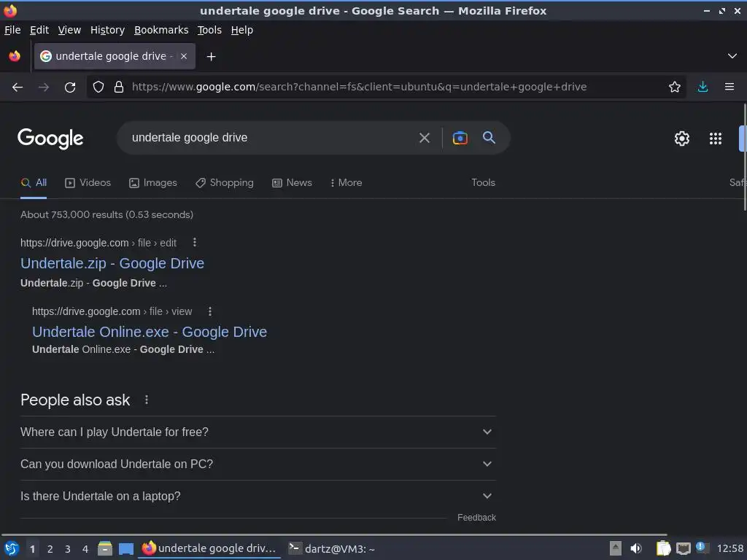Image resolution: width=747 pixels, height=560 pixels.
Task: Open the Bookmarks menu
Action: tap(161, 30)
